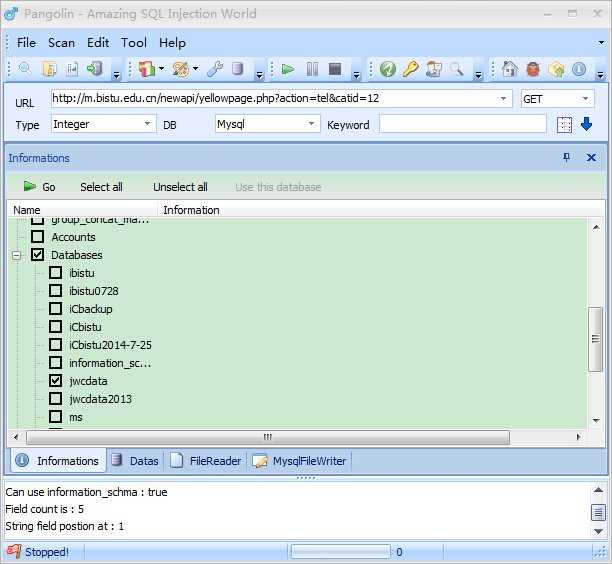
Task: Pin the Informations panel
Action: 566,157
